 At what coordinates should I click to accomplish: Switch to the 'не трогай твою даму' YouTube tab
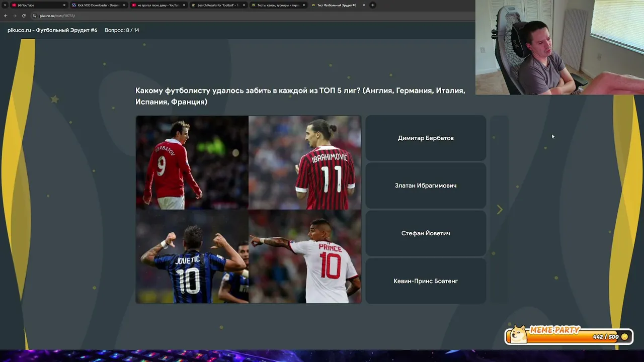[158, 5]
